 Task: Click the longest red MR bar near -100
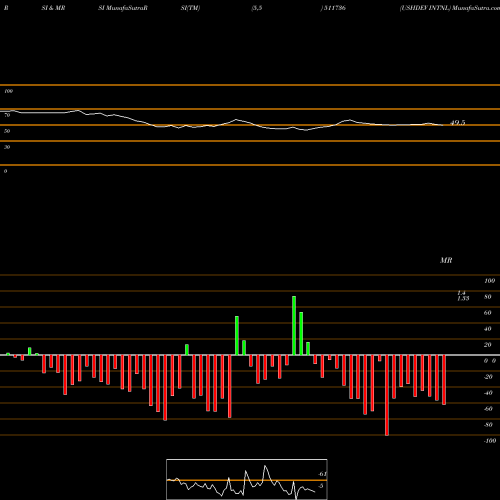point(387,395)
